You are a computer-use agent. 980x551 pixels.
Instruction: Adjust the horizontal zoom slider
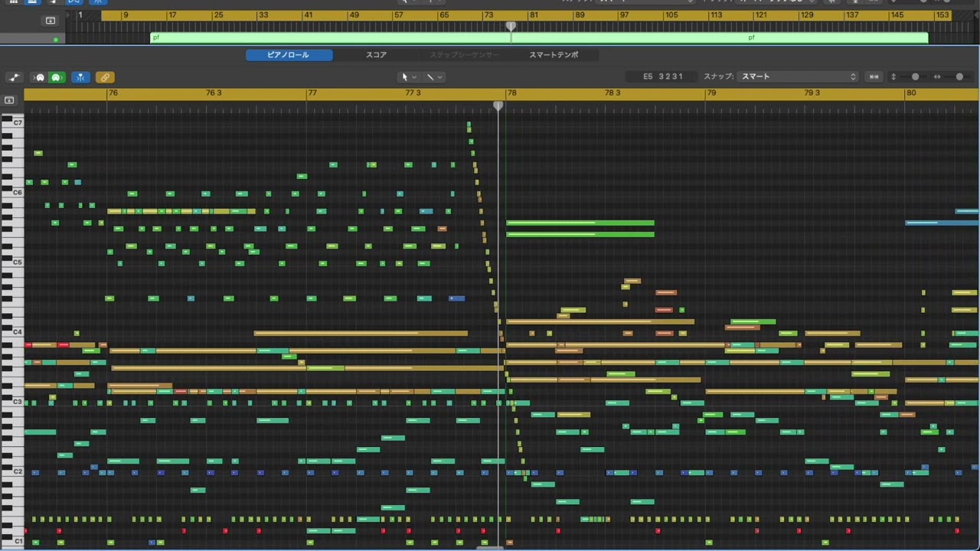point(959,77)
